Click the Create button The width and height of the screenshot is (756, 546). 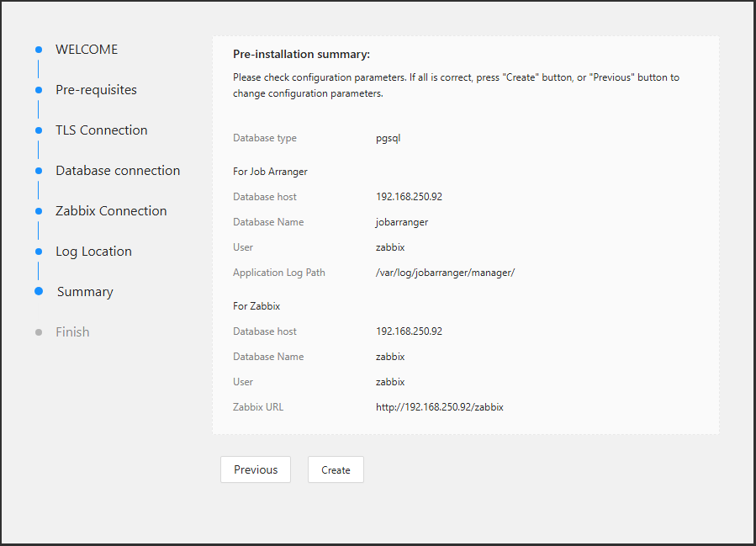pos(336,469)
